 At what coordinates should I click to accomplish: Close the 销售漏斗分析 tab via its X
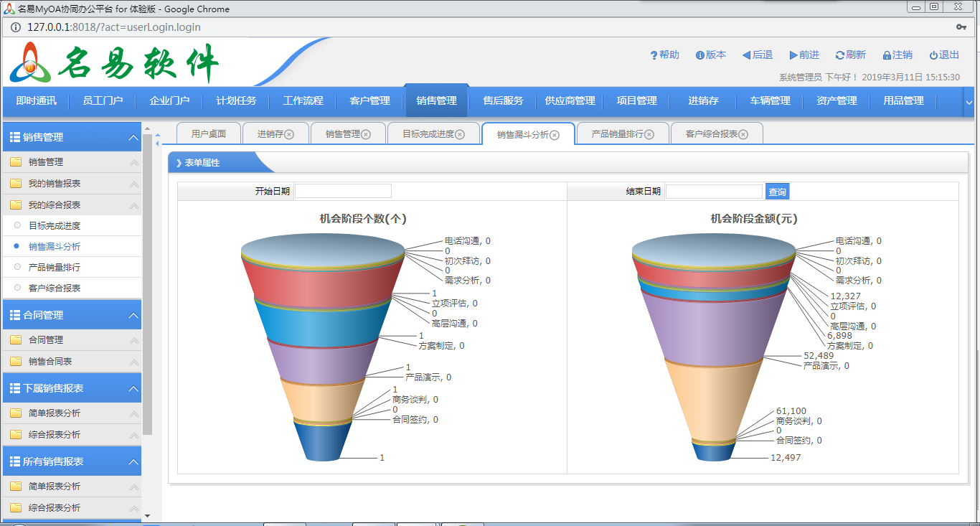(x=555, y=135)
